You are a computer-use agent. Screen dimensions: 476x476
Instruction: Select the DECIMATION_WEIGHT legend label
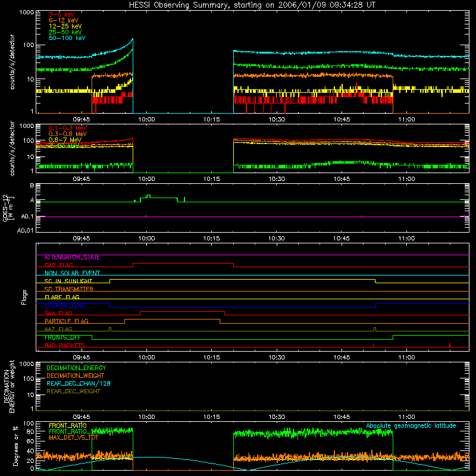[76, 375]
